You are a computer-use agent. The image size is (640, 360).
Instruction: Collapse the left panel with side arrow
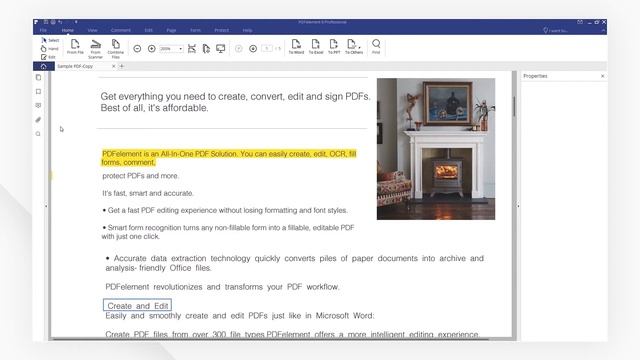pos(46,206)
